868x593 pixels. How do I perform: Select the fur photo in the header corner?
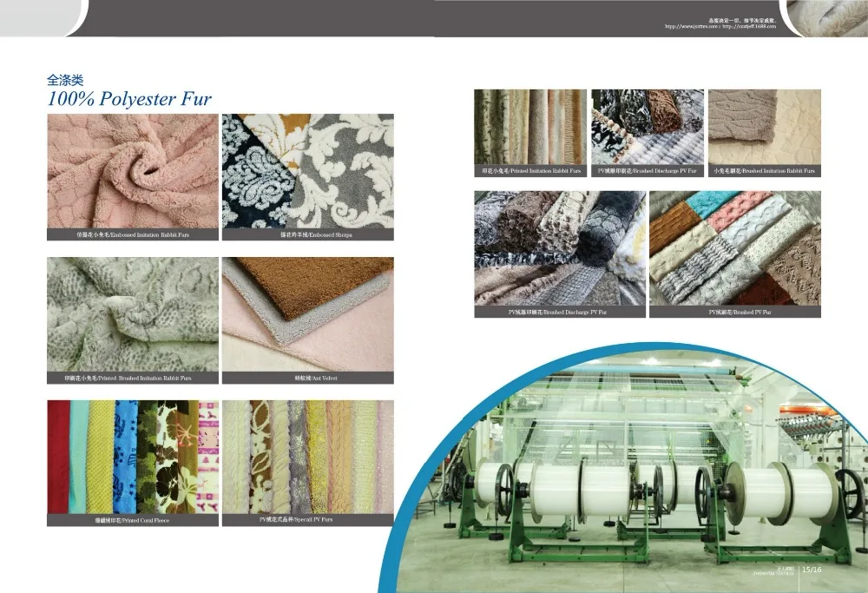coord(827,16)
